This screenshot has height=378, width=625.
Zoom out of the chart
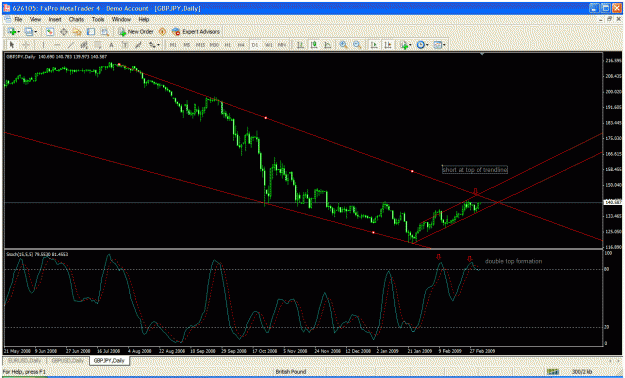(357, 45)
